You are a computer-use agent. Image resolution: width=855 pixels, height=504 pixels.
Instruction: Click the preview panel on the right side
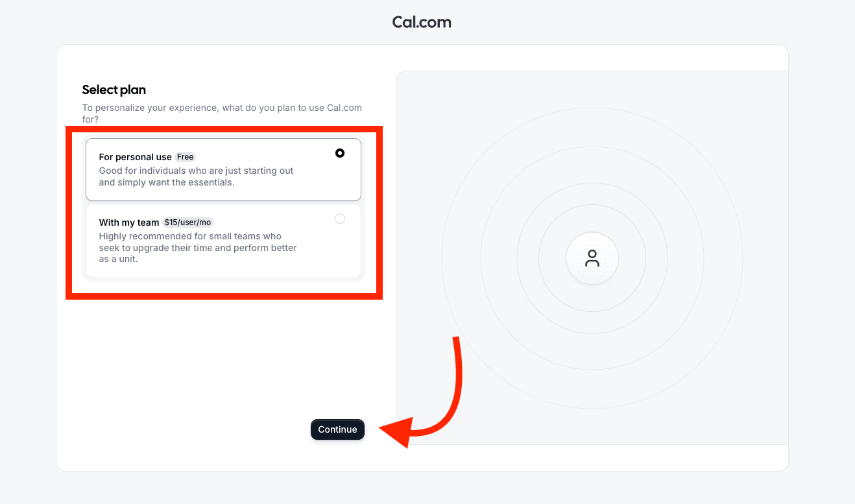pyautogui.click(x=714, y=389)
